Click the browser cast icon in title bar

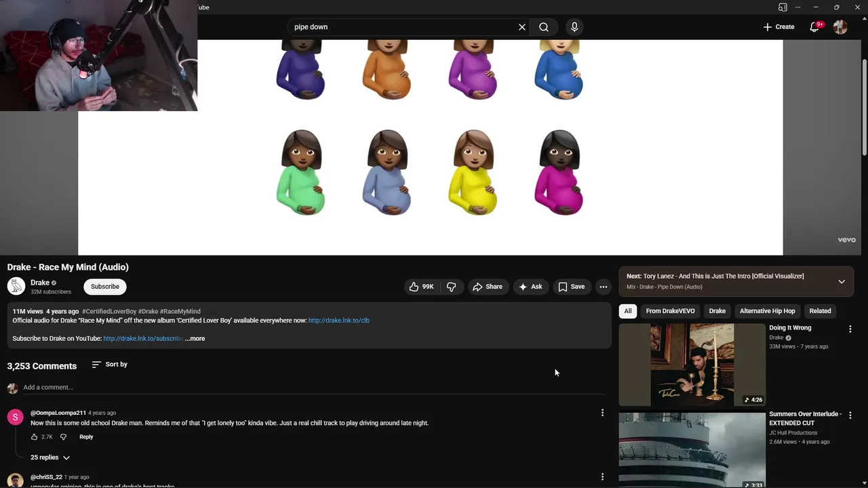783,7
